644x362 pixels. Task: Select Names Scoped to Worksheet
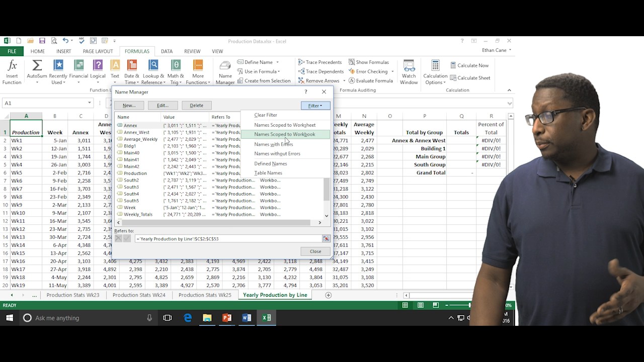(x=285, y=125)
